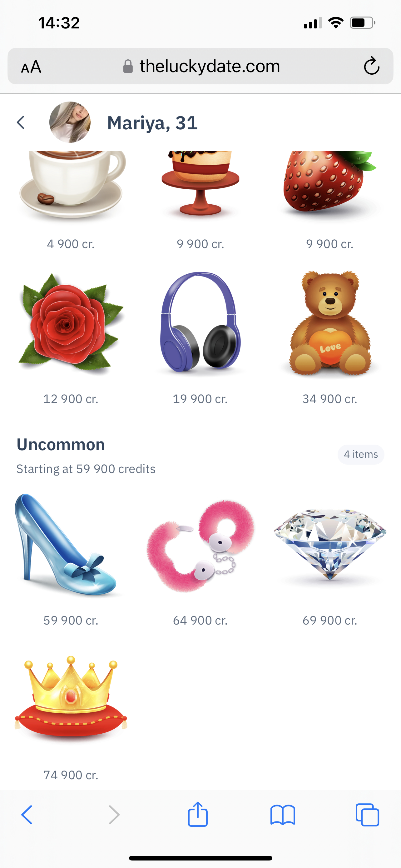This screenshot has height=868, width=401.
Task: Open Mariya's profile photo
Action: click(70, 122)
